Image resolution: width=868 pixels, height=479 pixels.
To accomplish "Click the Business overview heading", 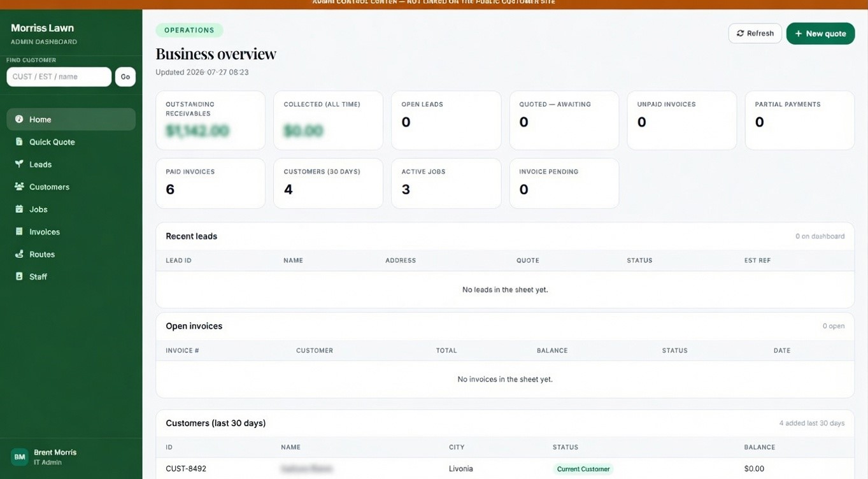I will (216, 54).
